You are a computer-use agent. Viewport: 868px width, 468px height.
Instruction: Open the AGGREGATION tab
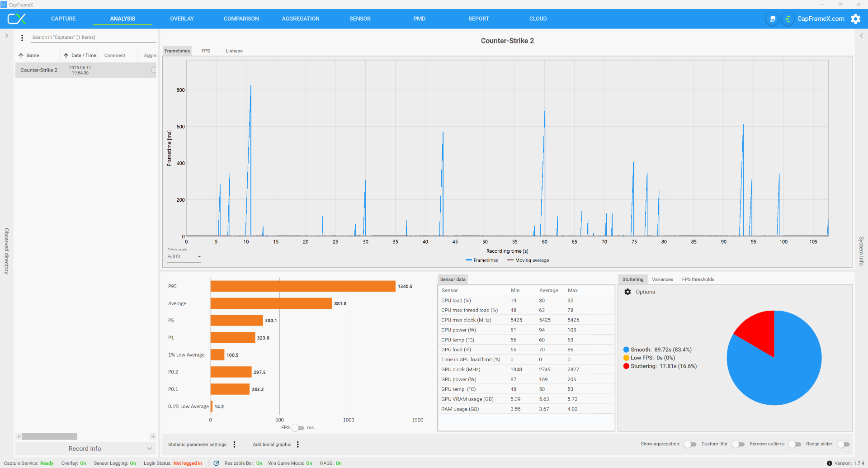(x=301, y=19)
